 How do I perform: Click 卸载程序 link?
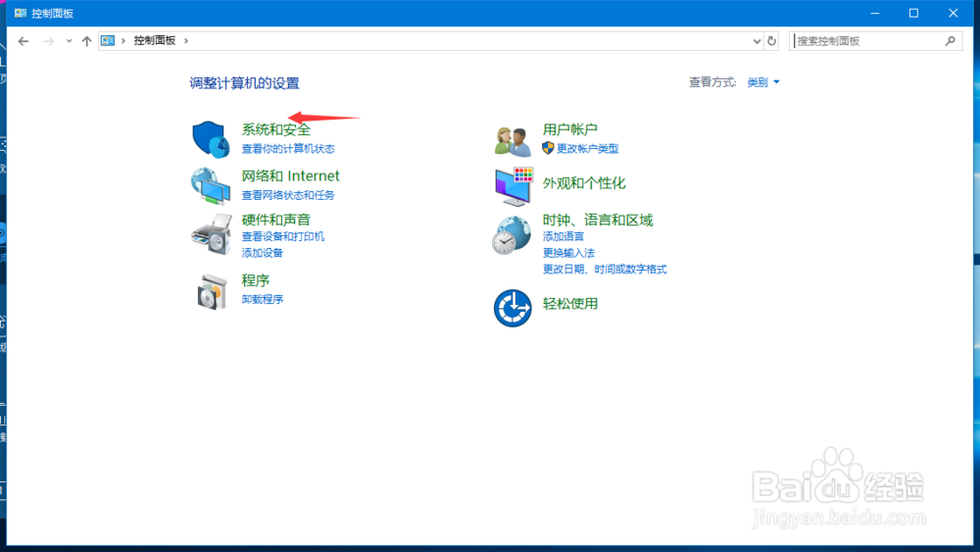tap(263, 299)
